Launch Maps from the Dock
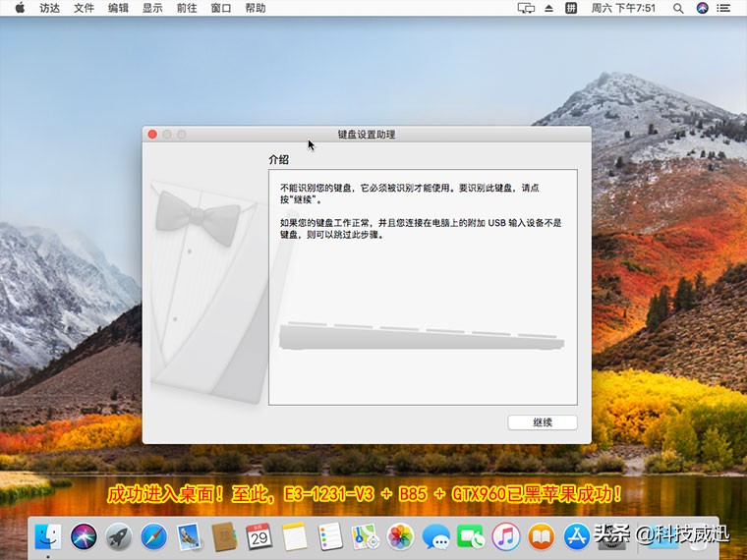 [x=365, y=536]
